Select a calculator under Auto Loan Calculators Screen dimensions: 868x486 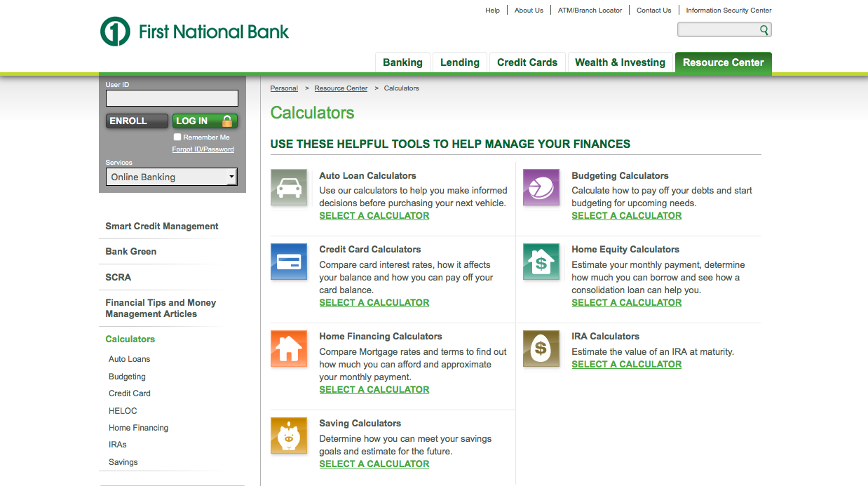[x=374, y=216]
